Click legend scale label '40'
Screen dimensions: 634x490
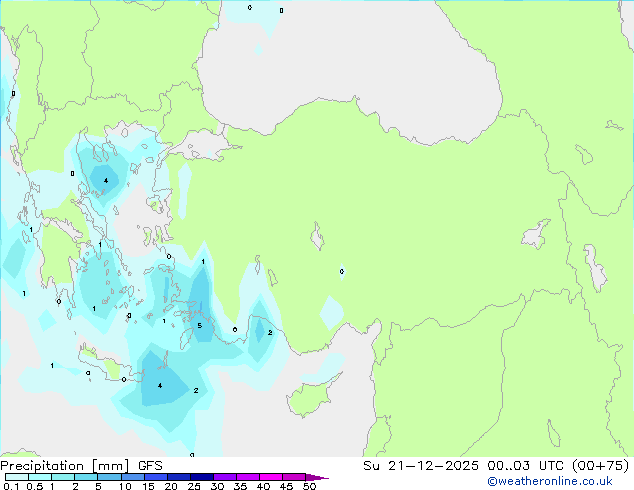click(263, 486)
